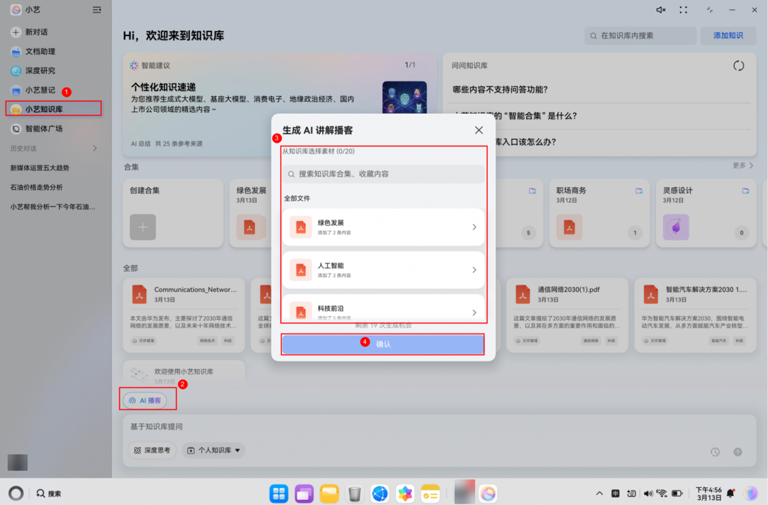The height and width of the screenshot is (505, 768).
Task: Refresh the 问问知识库 suggestions
Action: 739,66
